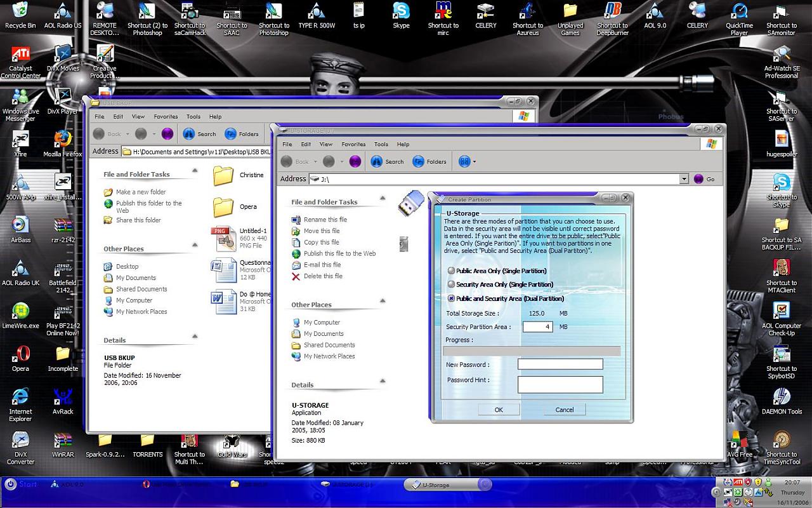
Task: Click the purple Up button in U-STORAGE toolbar
Action: tap(355, 161)
